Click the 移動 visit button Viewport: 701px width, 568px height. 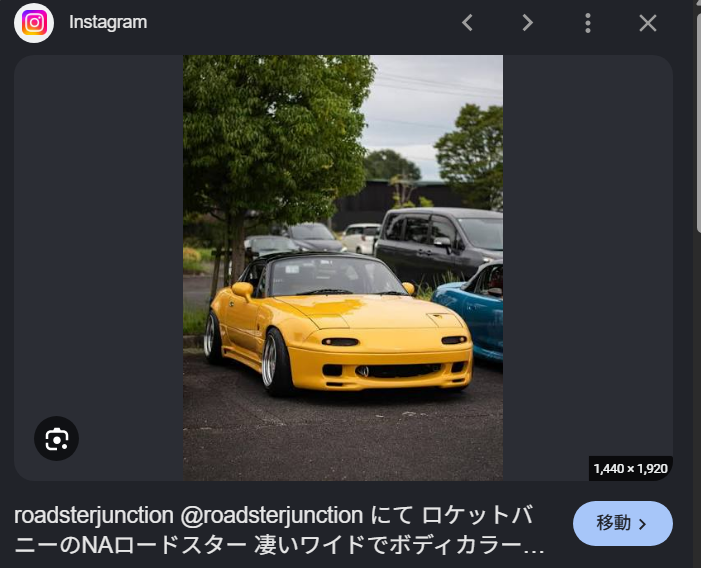(x=623, y=523)
